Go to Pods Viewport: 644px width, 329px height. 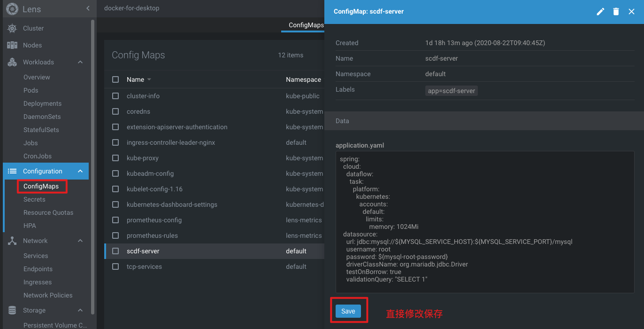tap(31, 90)
